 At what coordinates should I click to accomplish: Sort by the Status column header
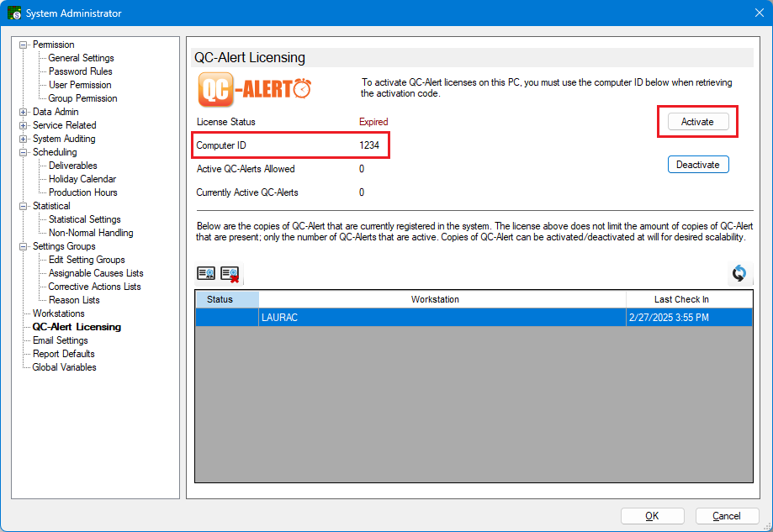(227, 299)
